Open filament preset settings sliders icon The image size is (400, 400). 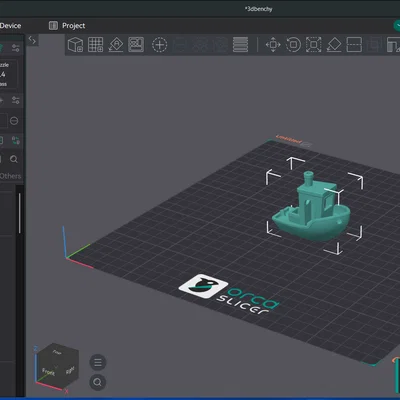tap(16, 100)
